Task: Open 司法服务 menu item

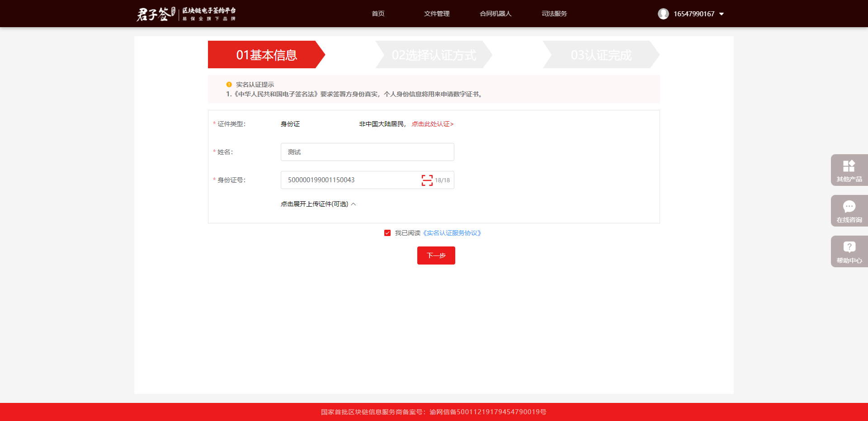Action: [x=554, y=14]
